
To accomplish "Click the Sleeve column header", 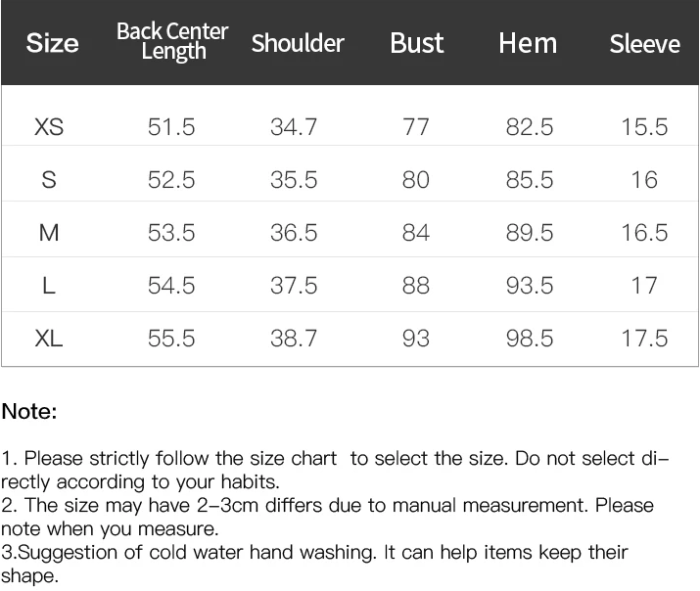I will click(x=645, y=44).
